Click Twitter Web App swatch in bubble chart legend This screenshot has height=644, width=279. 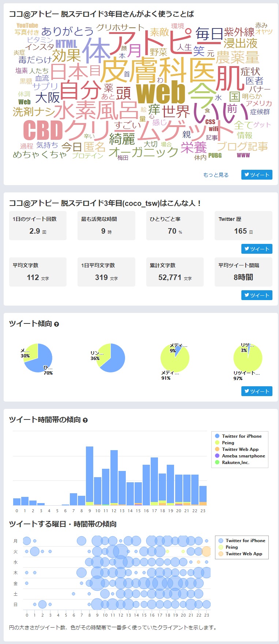[221, 554]
